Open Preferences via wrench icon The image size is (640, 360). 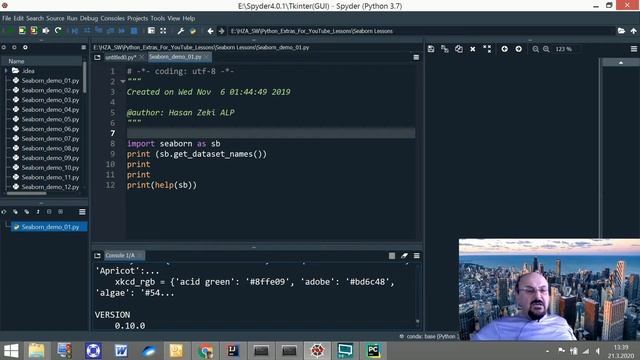pos(180,31)
